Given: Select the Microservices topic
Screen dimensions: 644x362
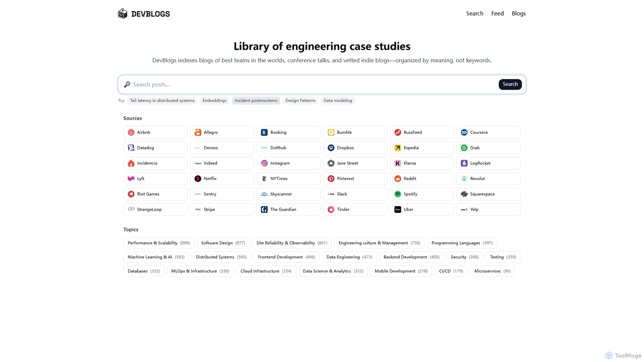Looking at the screenshot, I should (493, 271).
